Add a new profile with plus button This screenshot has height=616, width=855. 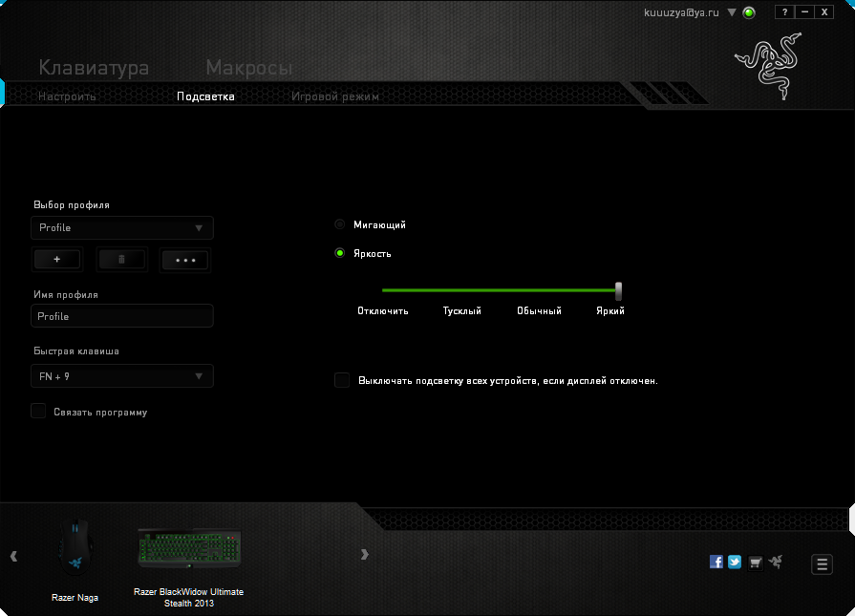[x=57, y=260]
